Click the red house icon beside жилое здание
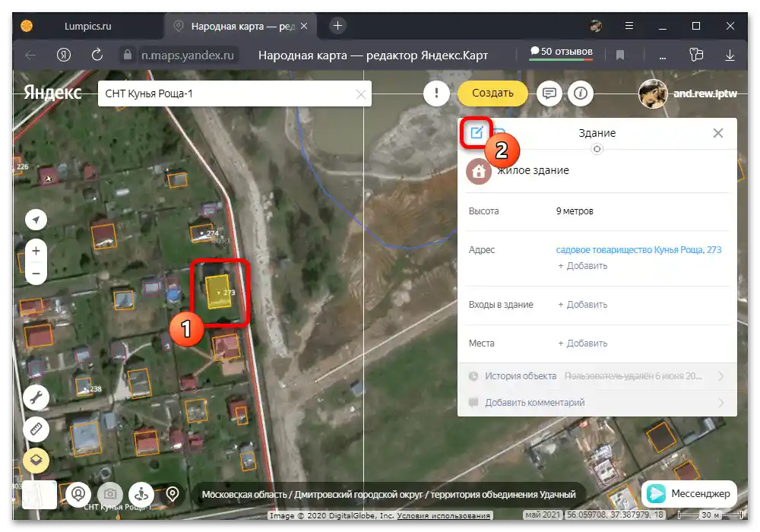This screenshot has width=760, height=532. (x=478, y=171)
